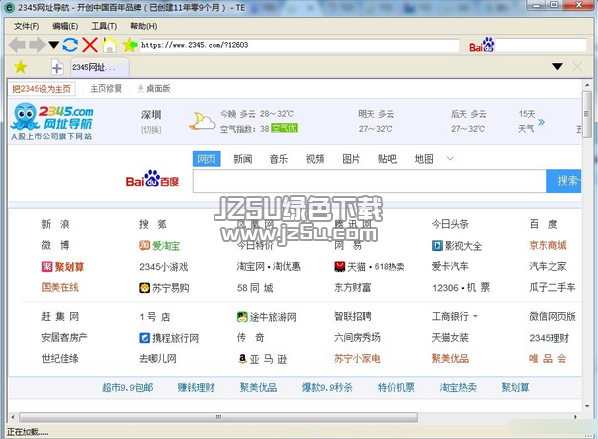This screenshot has height=439, width=598.
Task: Click the Baidu 百度 logo beside search
Action: pyautogui.click(x=152, y=178)
